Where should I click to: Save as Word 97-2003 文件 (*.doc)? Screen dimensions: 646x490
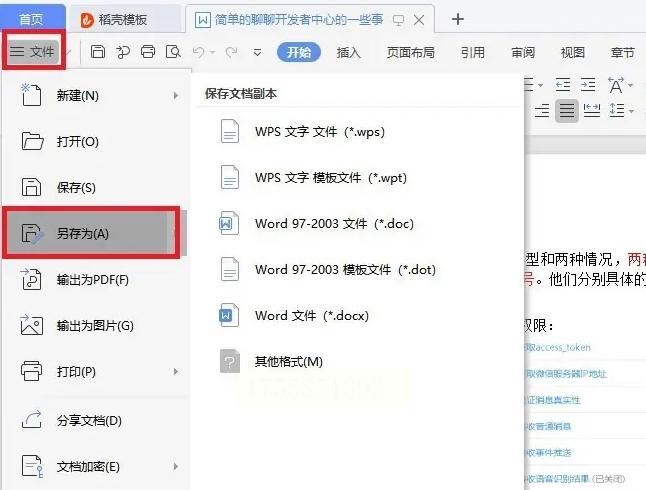(358, 223)
